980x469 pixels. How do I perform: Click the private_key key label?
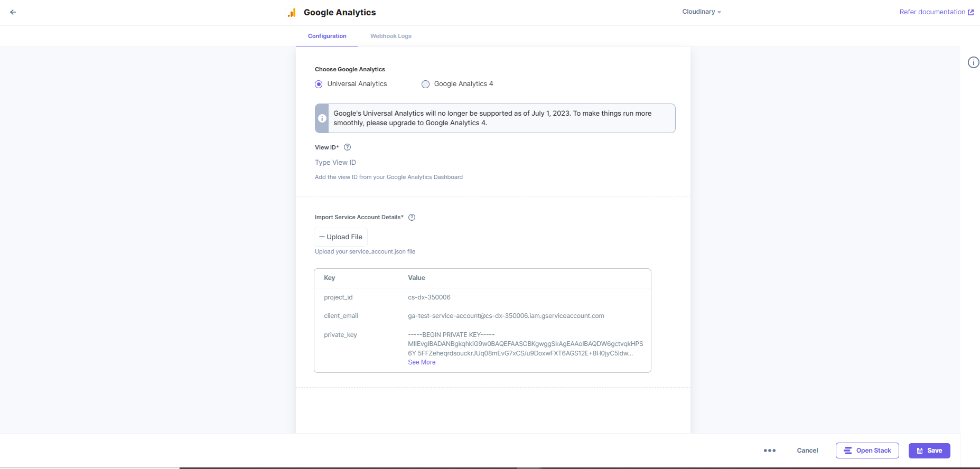tap(340, 335)
